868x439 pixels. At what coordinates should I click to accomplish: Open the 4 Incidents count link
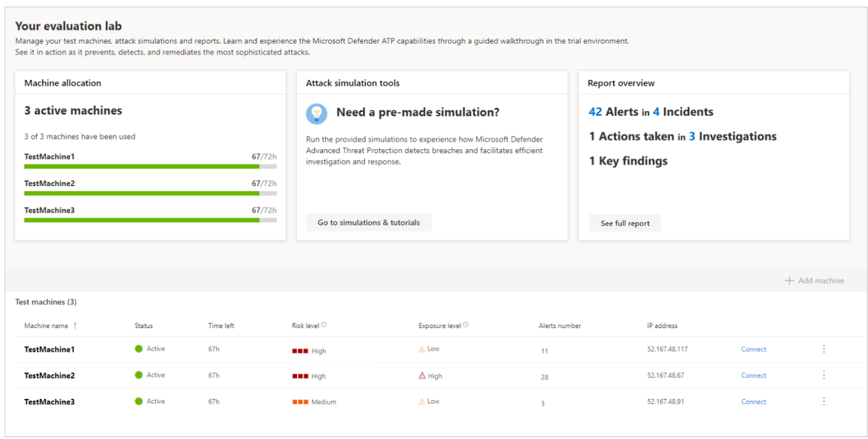(x=656, y=112)
